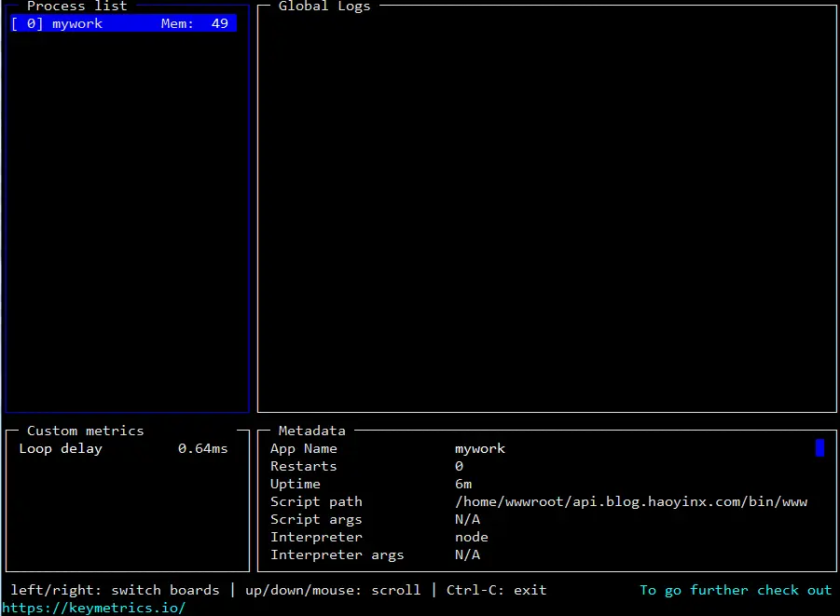Click the Mem: 49 value in process row

point(195,23)
